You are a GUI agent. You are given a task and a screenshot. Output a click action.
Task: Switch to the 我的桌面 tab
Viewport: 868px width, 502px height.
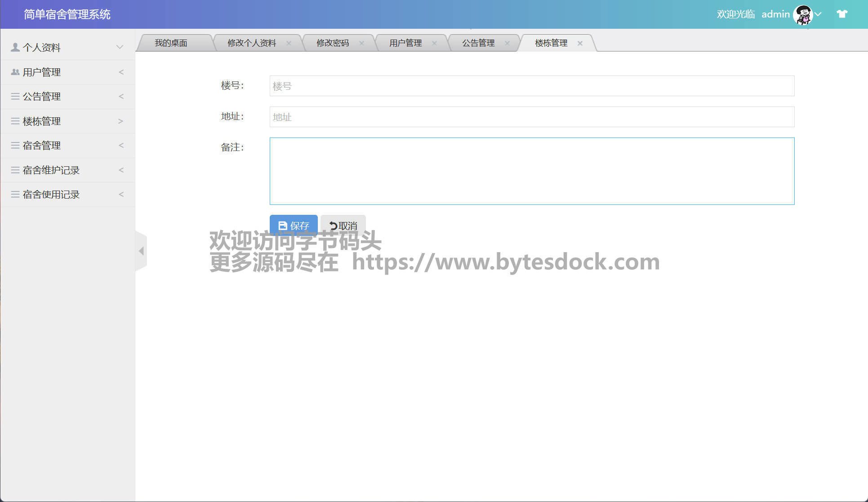pyautogui.click(x=171, y=43)
